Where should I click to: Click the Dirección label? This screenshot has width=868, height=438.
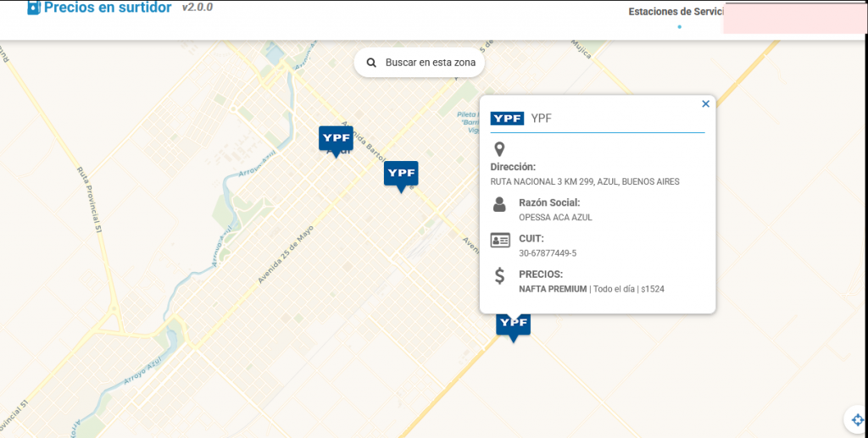(x=513, y=167)
